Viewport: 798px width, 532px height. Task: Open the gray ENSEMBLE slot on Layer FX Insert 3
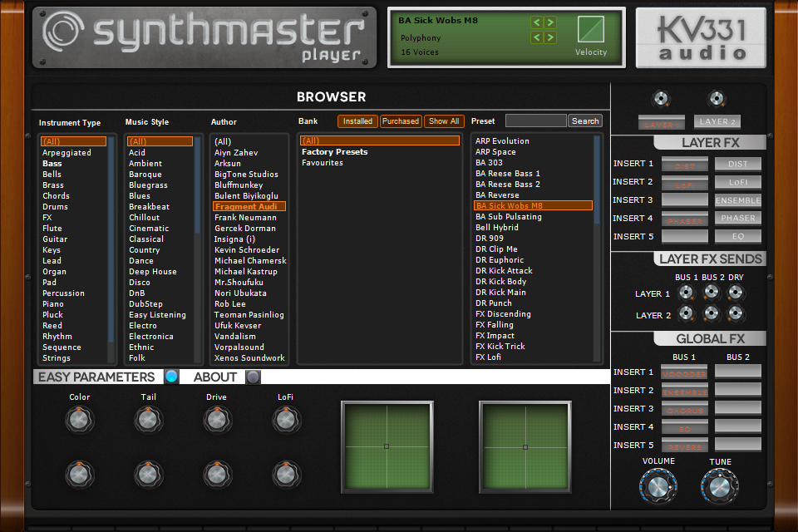click(738, 200)
